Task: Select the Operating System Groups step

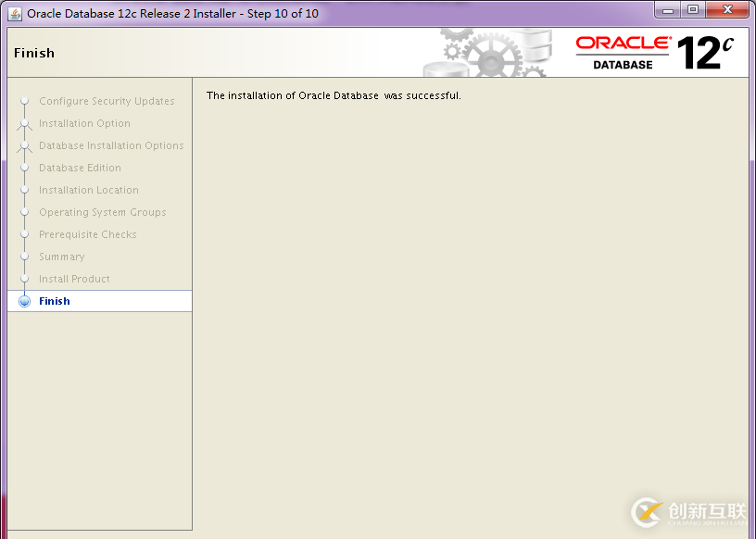Action: point(102,212)
